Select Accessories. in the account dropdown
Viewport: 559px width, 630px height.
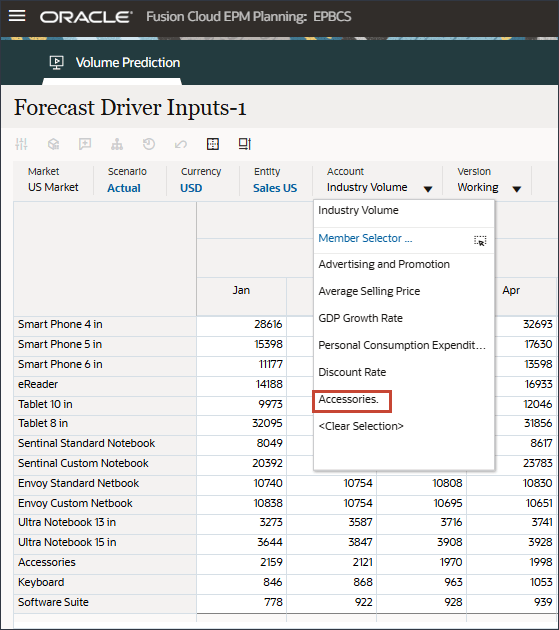(x=348, y=399)
